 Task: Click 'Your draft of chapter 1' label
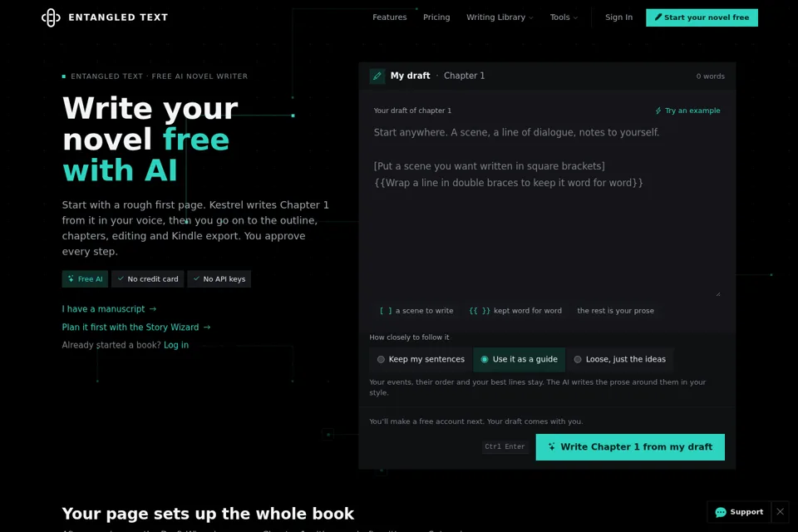coord(412,111)
